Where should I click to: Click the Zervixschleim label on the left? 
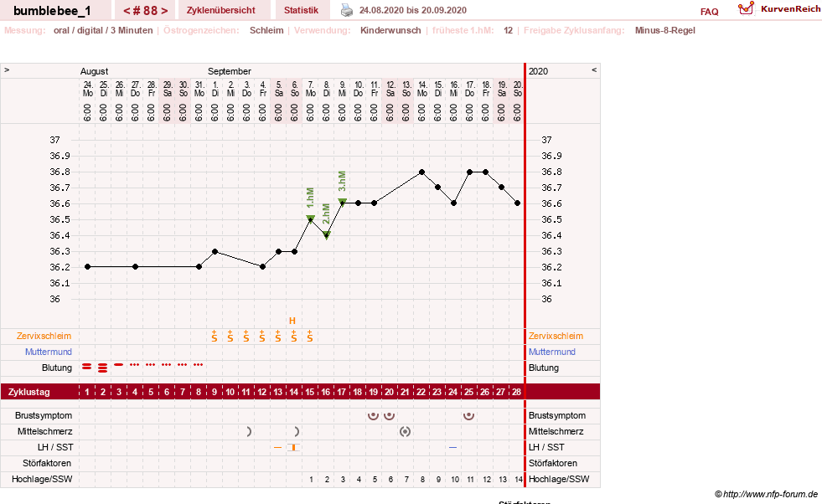point(44,336)
